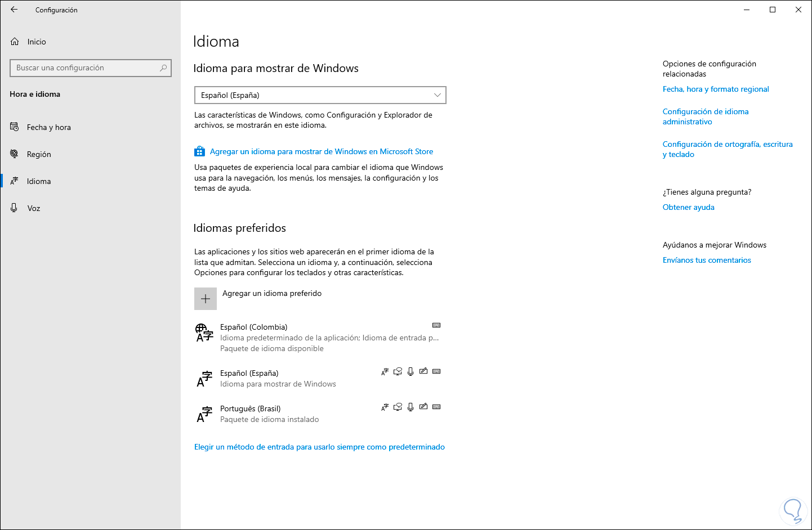Click the Voz microphone icon
This screenshot has width=812, height=530.
[14, 208]
